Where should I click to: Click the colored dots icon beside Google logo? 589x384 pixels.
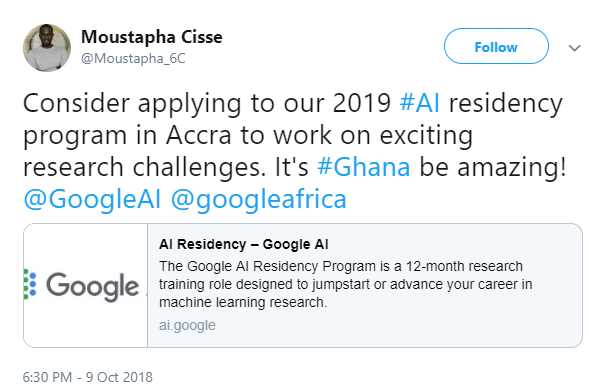pyautogui.click(x=30, y=284)
